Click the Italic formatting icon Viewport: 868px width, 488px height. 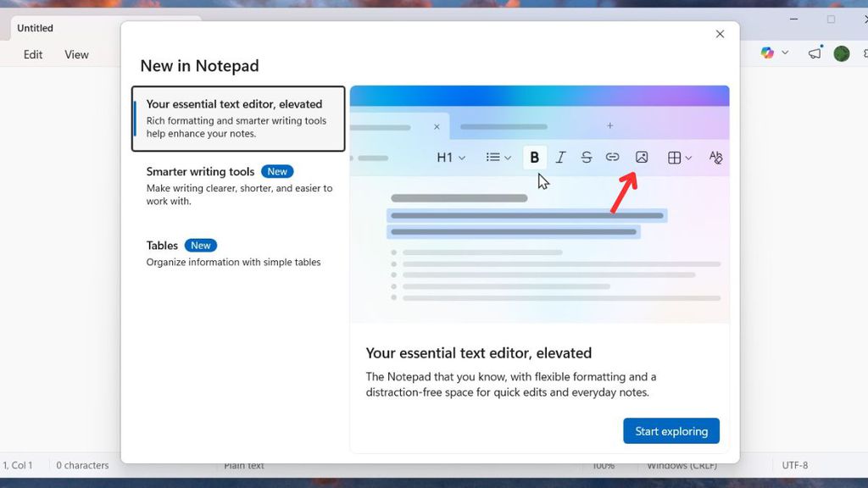[x=560, y=158]
